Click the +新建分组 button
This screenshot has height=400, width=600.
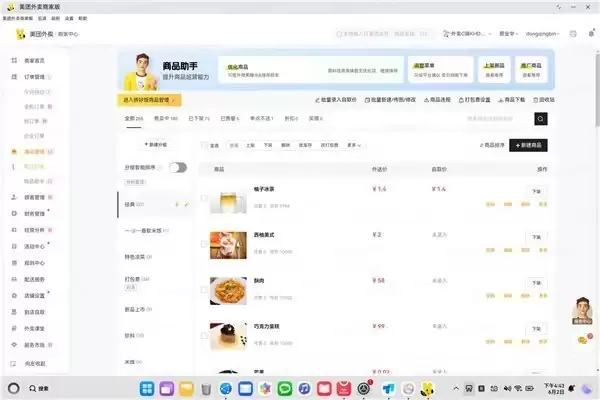pyautogui.click(x=156, y=145)
